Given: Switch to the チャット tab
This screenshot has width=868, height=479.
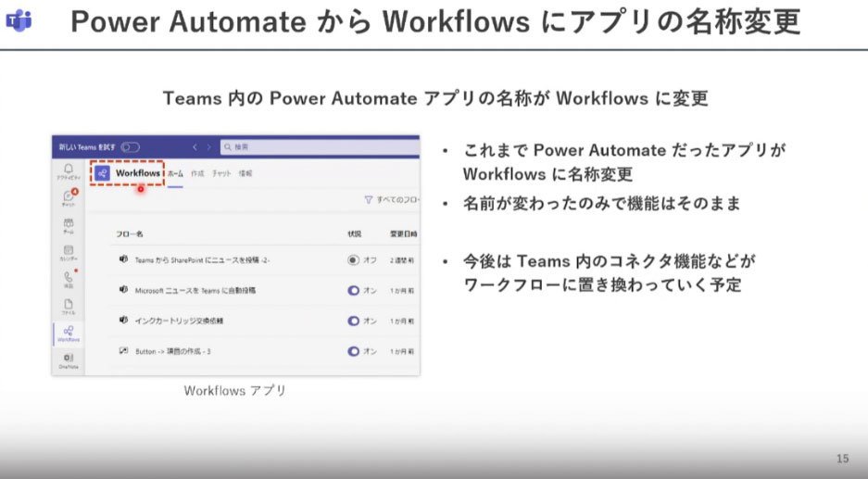Looking at the screenshot, I should click(221, 173).
